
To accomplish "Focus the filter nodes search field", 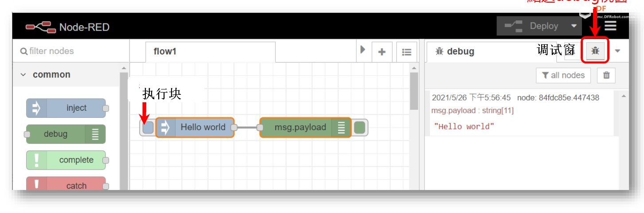I will pos(71,51).
